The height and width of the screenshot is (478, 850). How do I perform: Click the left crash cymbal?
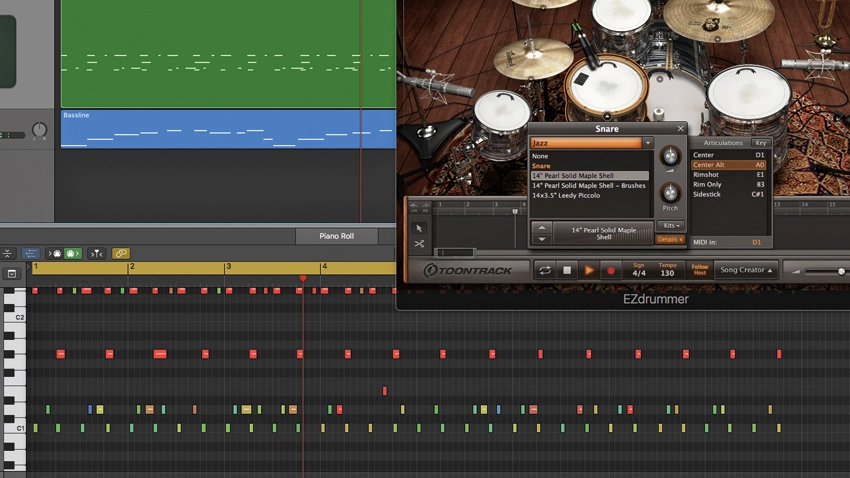pos(533,59)
